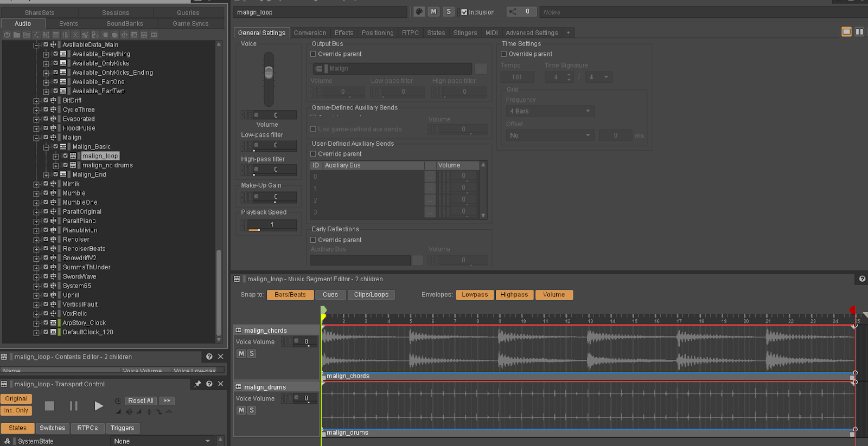Mute the malign_chords track
Viewport: 868px width, 446px height.
point(241,354)
